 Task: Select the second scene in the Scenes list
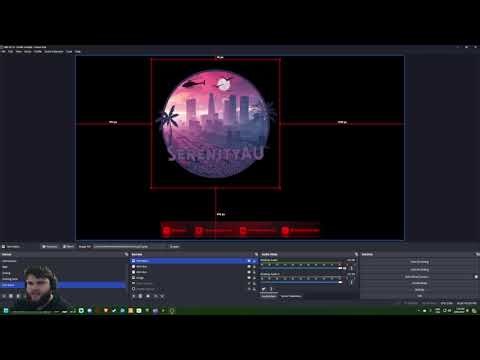pos(63,267)
